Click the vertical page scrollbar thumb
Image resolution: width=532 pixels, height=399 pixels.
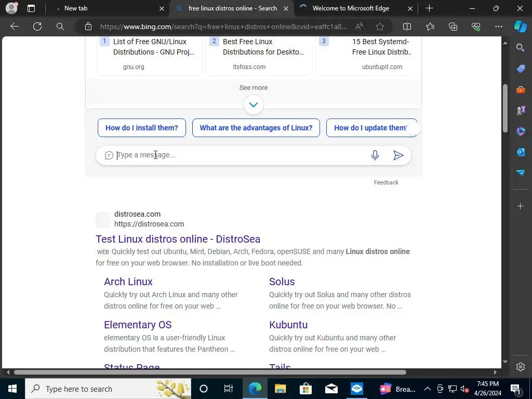click(505, 109)
